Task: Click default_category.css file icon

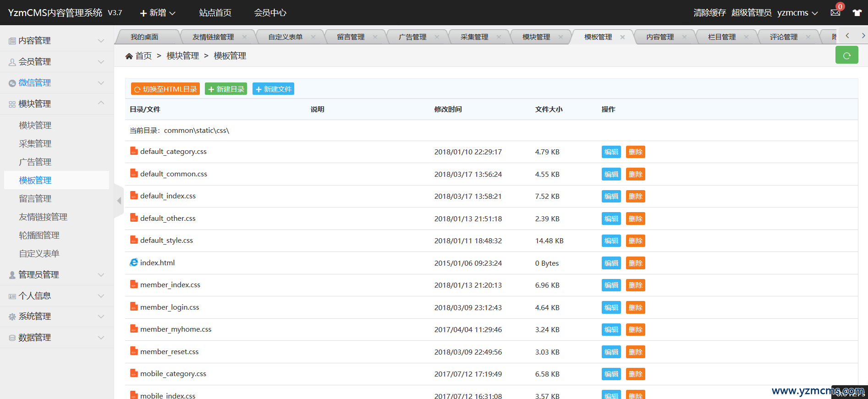Action: click(134, 151)
